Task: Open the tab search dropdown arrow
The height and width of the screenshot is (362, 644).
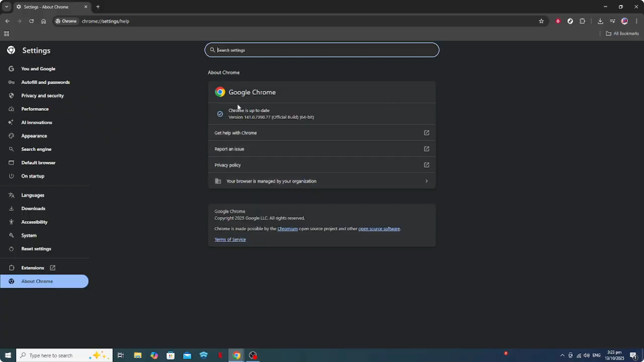Action: tap(7, 7)
